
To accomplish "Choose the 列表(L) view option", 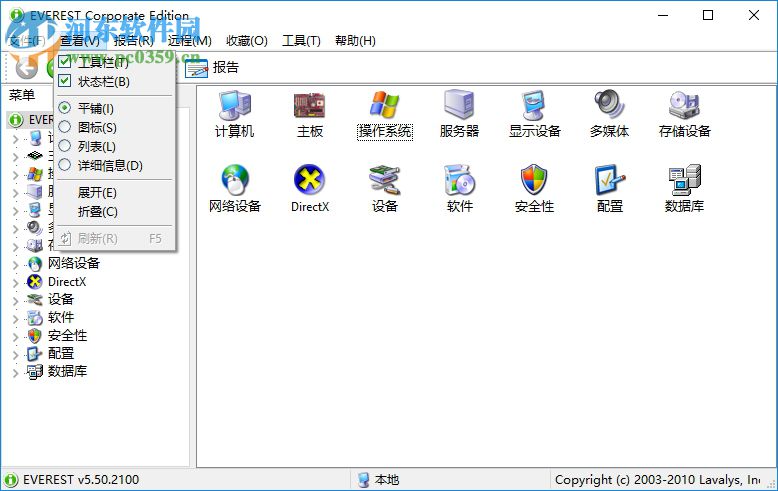I will click(x=115, y=146).
